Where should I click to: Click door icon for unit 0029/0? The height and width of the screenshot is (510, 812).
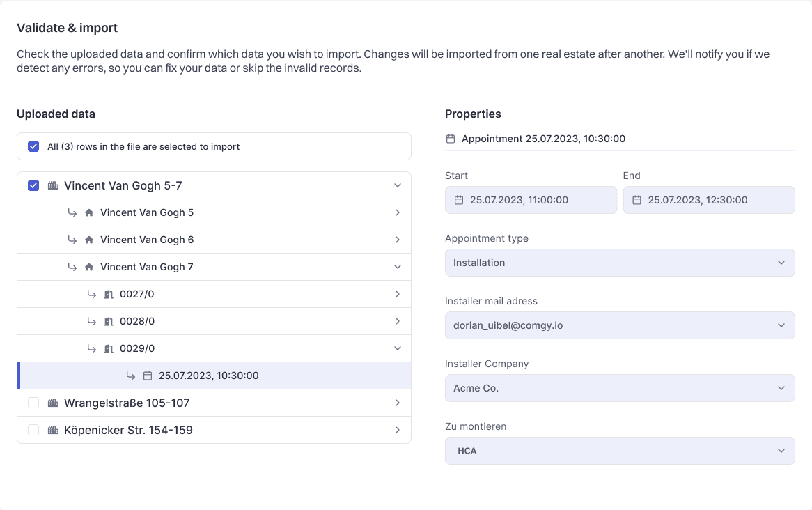[109, 348]
